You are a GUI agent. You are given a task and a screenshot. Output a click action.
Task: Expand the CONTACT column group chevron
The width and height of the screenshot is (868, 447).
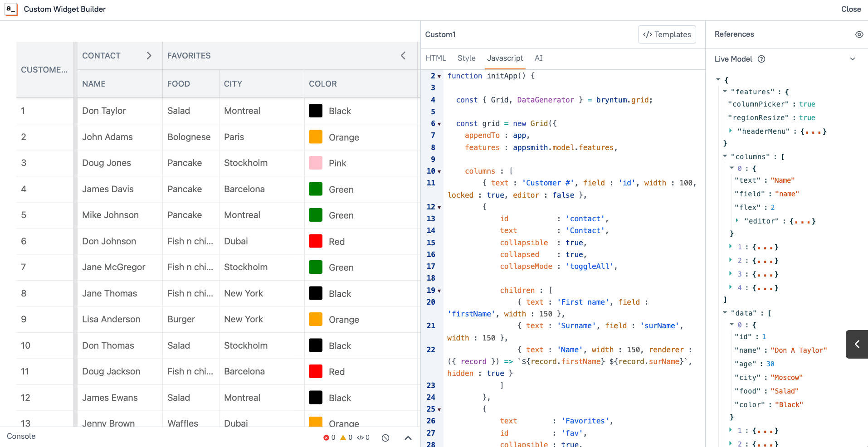149,55
